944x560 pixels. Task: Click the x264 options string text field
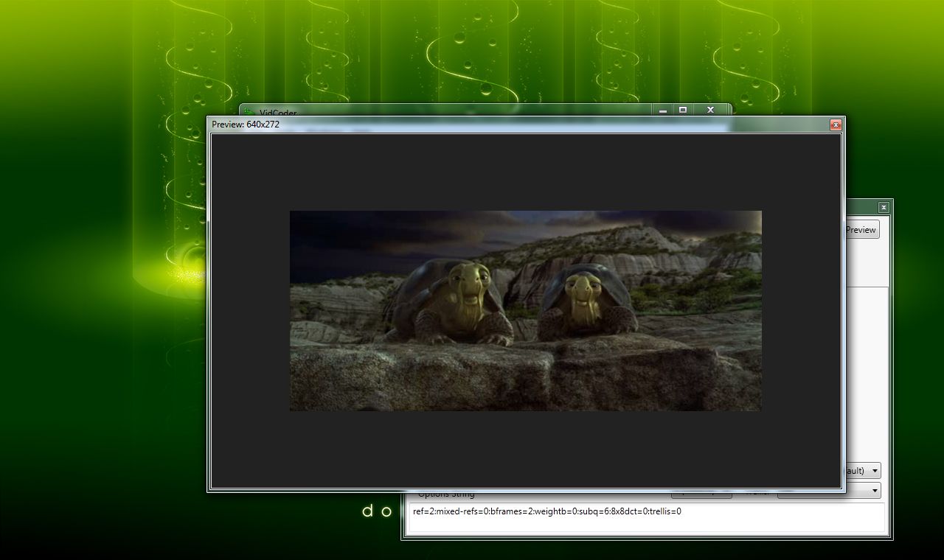646,517
